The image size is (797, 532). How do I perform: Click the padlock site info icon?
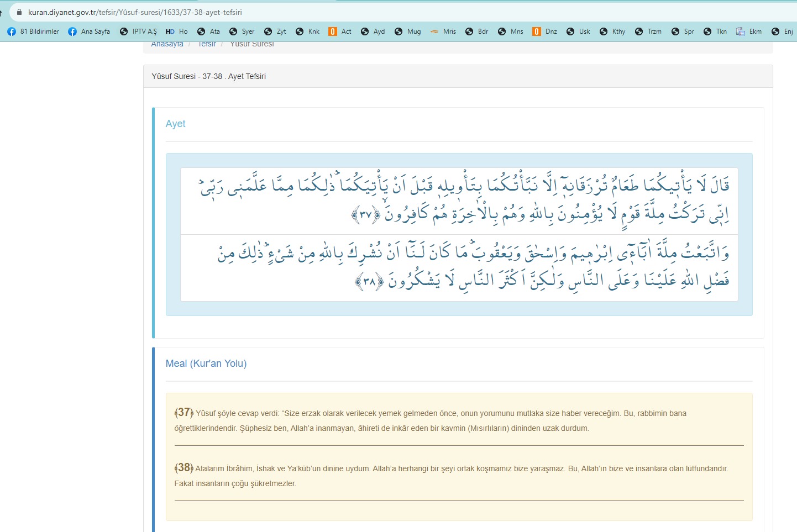[x=19, y=12]
